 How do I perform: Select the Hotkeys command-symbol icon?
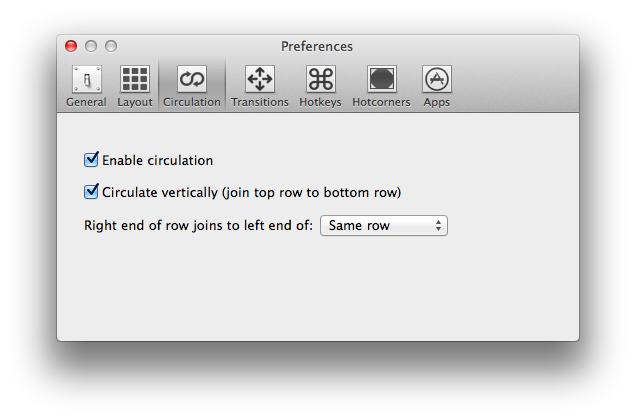pyautogui.click(x=320, y=79)
